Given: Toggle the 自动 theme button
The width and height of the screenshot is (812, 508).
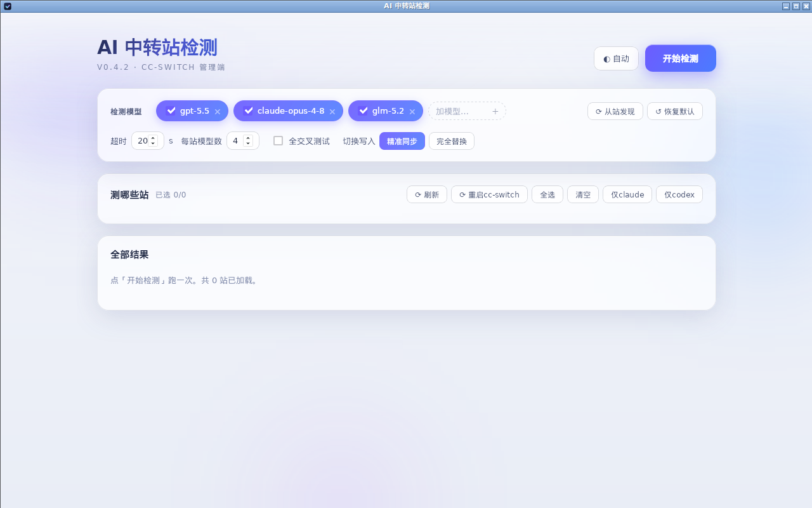Looking at the screenshot, I should pyautogui.click(x=616, y=58).
